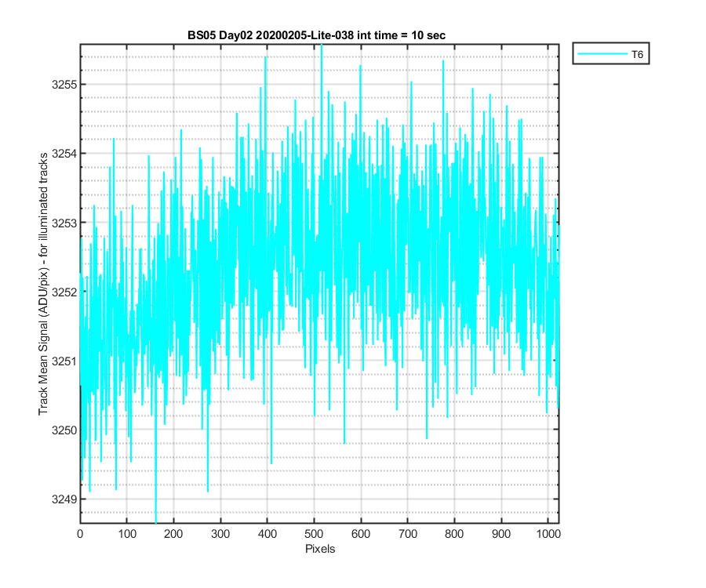Click the 500 x-axis tick label
This screenshot has width=706, height=588.
coord(314,534)
